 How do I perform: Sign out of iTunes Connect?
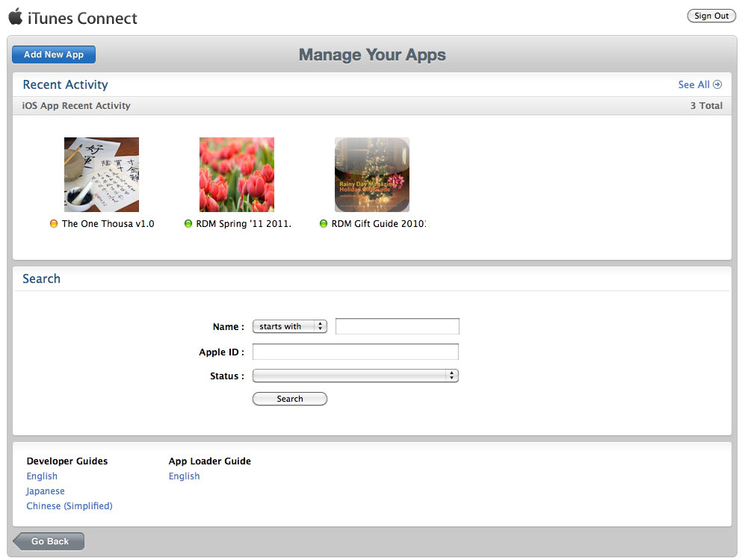(x=711, y=16)
